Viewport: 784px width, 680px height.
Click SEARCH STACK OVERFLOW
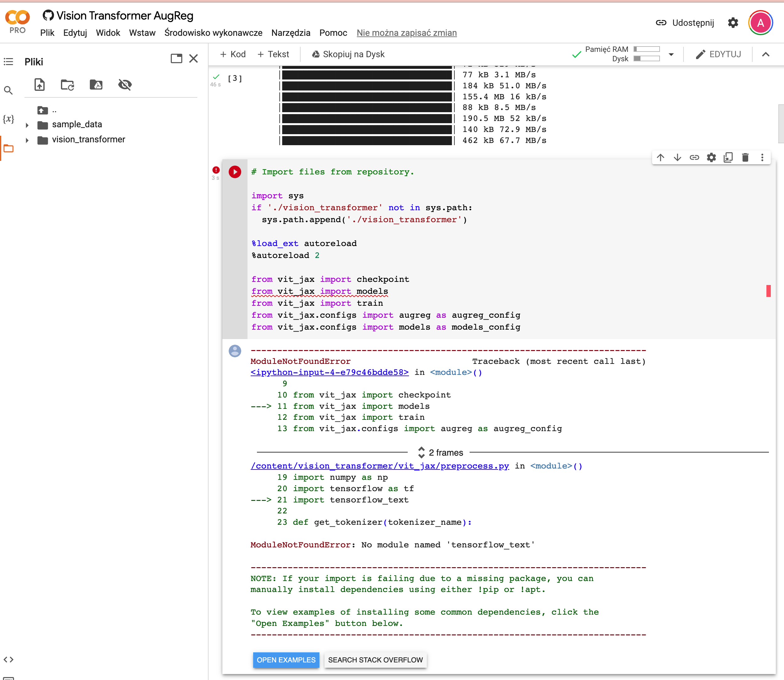point(375,660)
